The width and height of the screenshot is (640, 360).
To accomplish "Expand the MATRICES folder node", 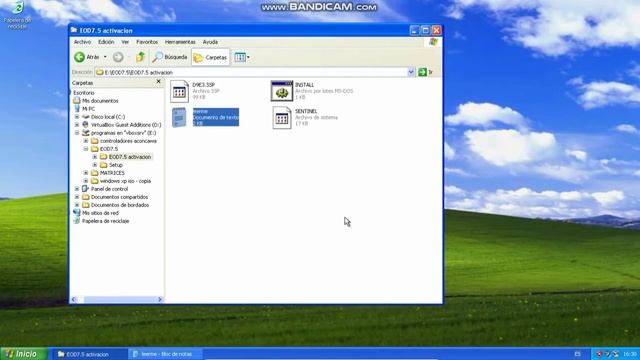I will pyautogui.click(x=86, y=173).
